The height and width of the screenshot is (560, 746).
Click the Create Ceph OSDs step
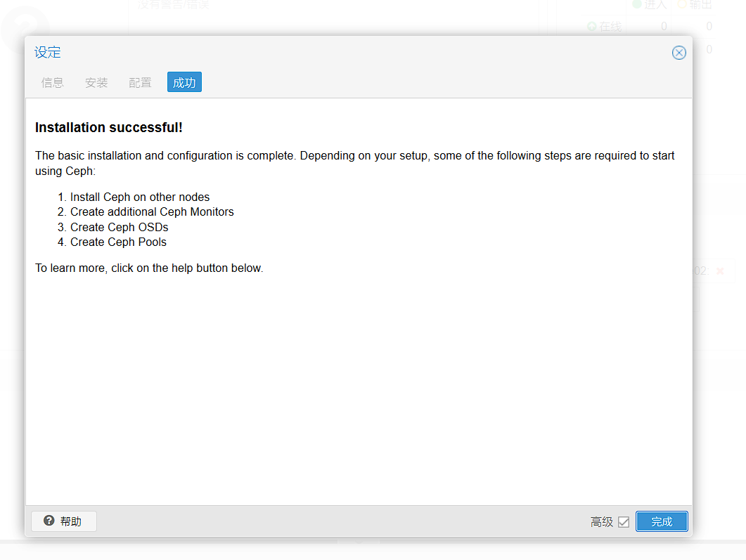[x=120, y=227]
